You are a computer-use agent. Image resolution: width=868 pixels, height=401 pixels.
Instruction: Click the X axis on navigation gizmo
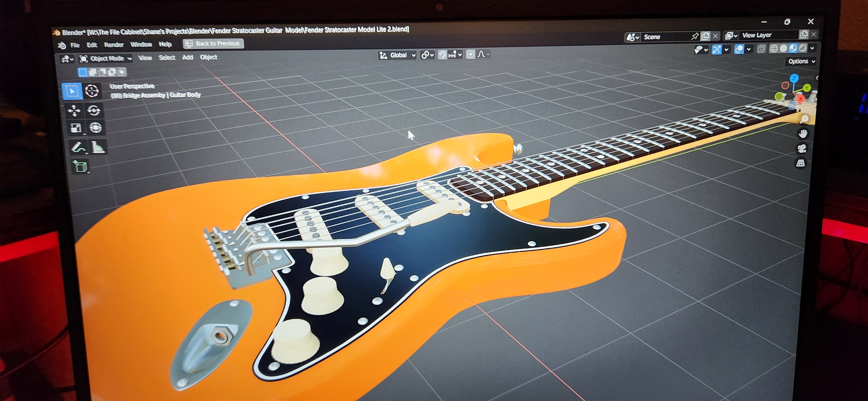(801, 99)
